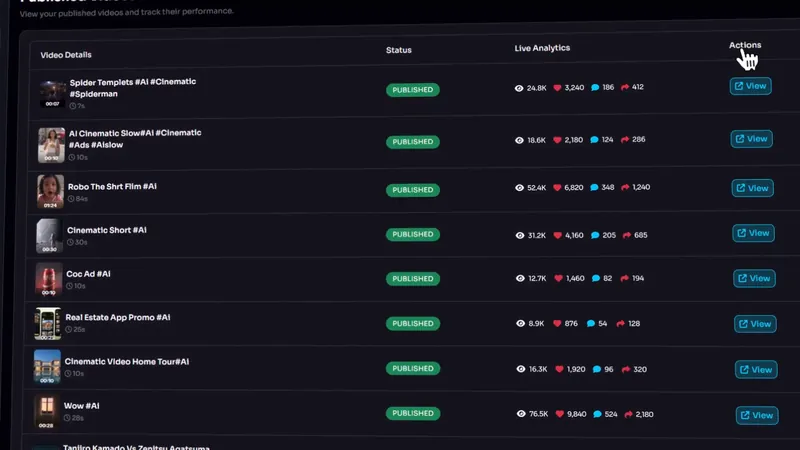Click the shares icon for Cinematic Video Home Tour
The height and width of the screenshot is (450, 800).
pyautogui.click(x=626, y=369)
